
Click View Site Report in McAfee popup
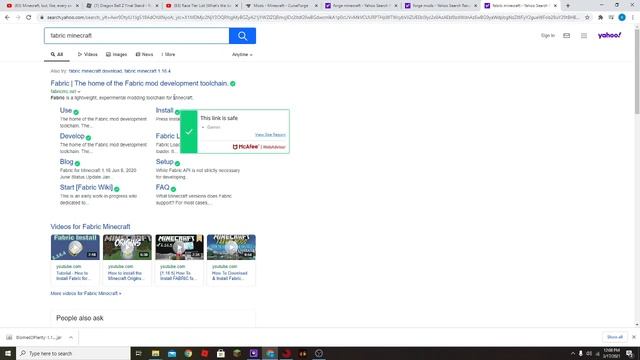coord(270,135)
